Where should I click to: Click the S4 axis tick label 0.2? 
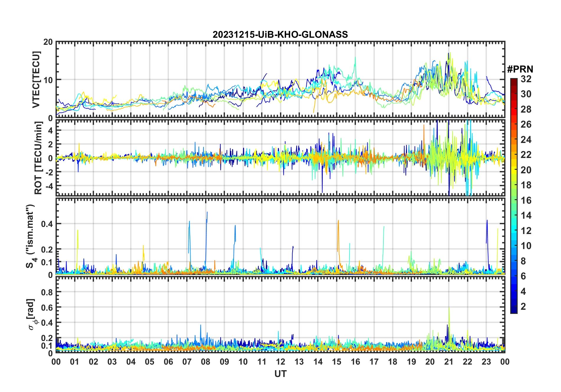(47, 249)
